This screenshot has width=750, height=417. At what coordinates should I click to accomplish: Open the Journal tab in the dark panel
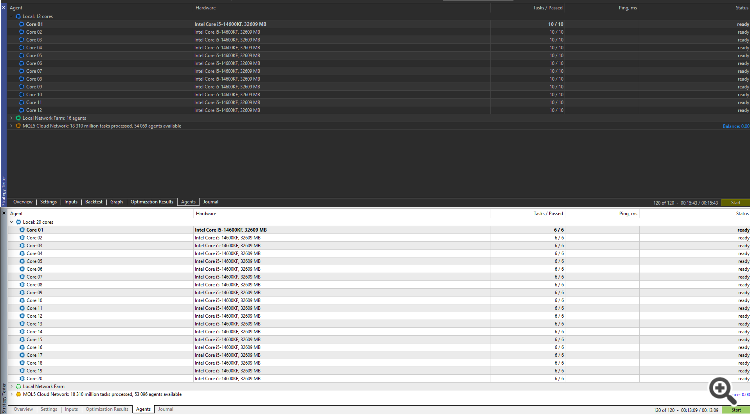pyautogui.click(x=210, y=202)
